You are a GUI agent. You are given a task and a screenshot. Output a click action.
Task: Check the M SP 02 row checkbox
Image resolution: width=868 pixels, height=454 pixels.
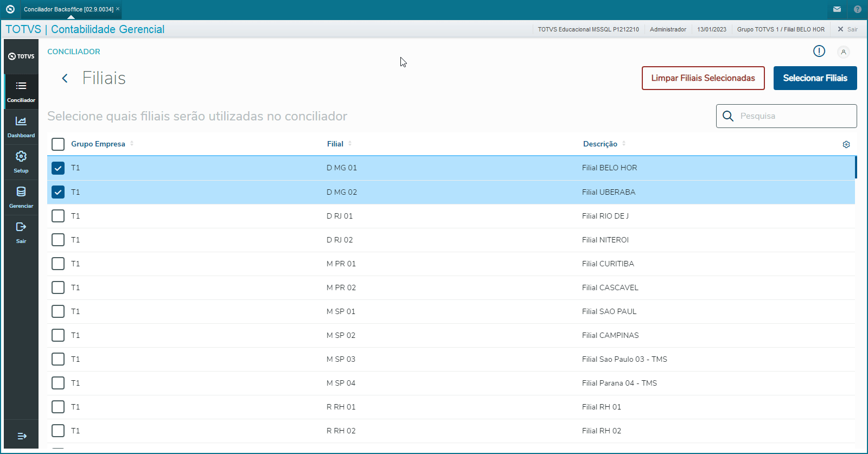58,335
